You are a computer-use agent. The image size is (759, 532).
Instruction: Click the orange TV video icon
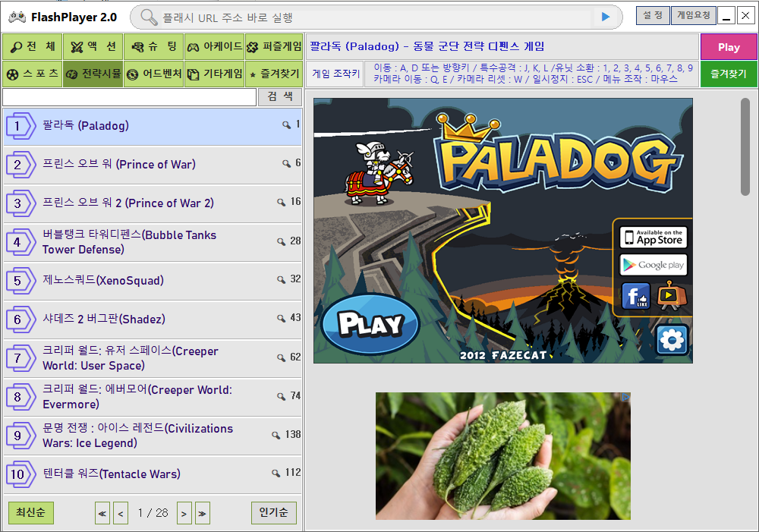[672, 296]
